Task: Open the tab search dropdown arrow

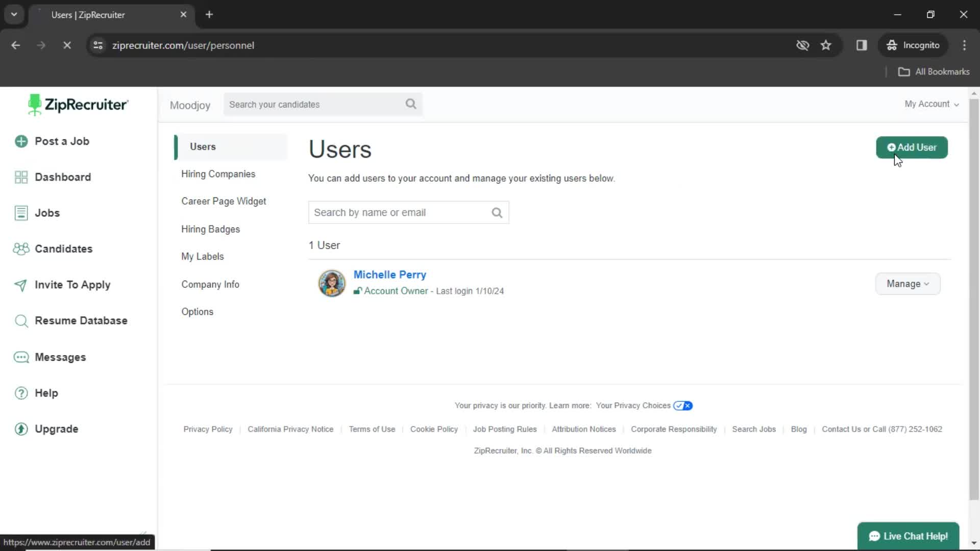Action: 14,14
